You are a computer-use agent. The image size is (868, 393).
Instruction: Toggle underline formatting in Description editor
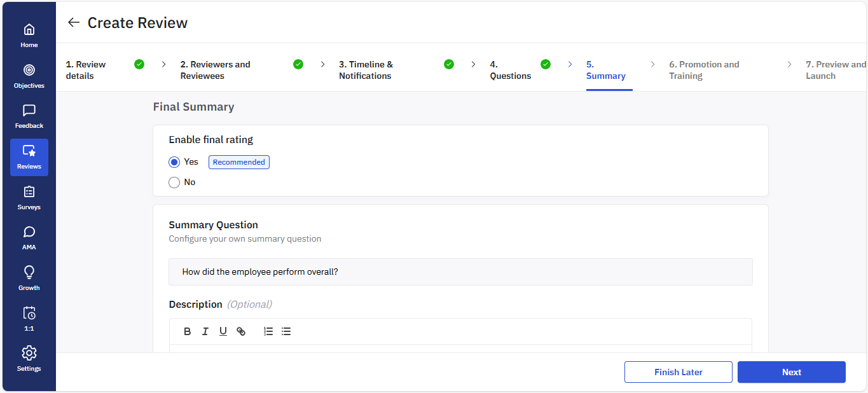223,331
